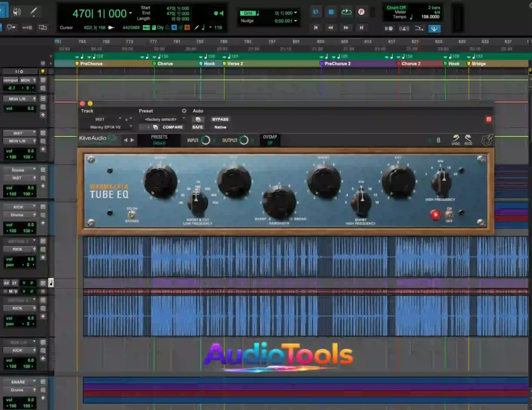Click the SAFE button in plugin header
The height and width of the screenshot is (410, 532).
tap(197, 127)
